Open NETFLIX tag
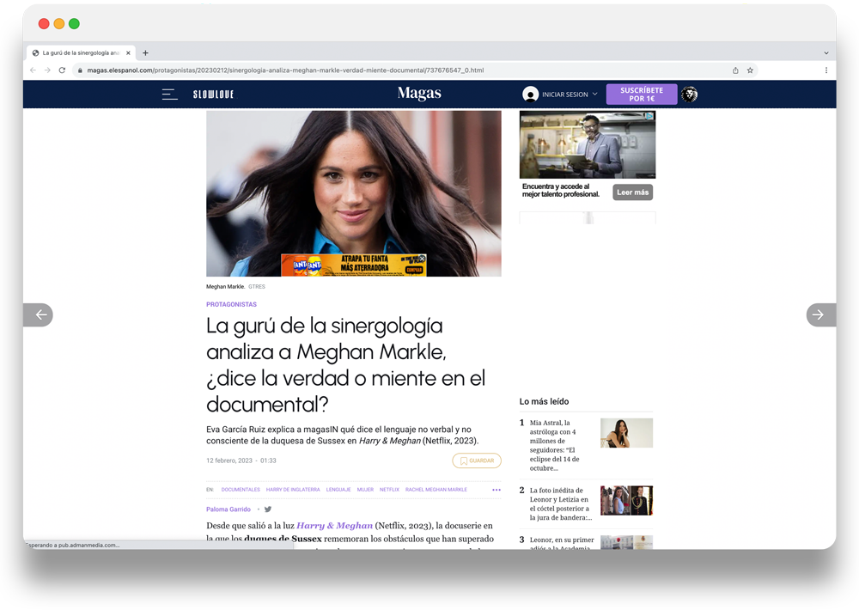Viewport: 859px width, 616px height. (x=389, y=490)
